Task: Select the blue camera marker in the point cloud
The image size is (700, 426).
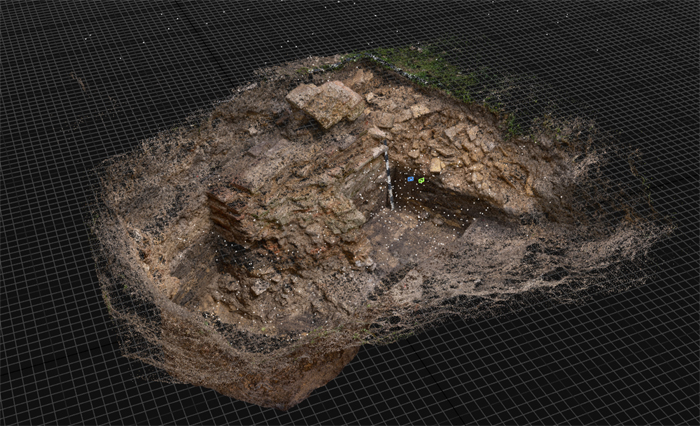Action: click(411, 179)
